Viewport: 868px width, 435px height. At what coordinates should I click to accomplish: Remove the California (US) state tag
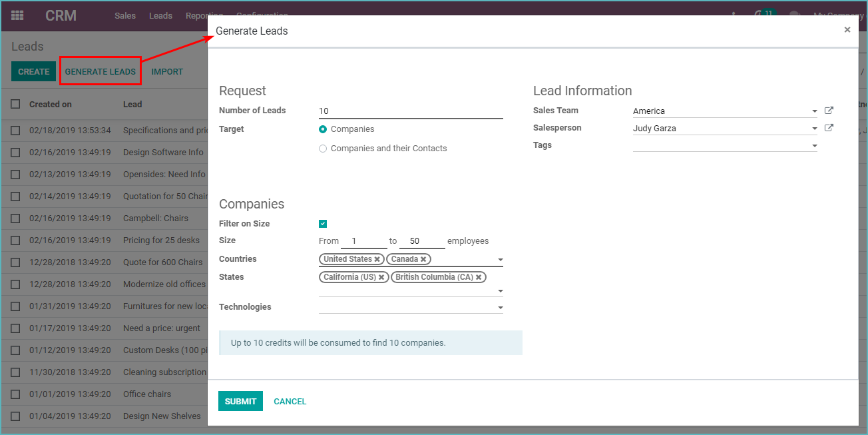click(381, 276)
